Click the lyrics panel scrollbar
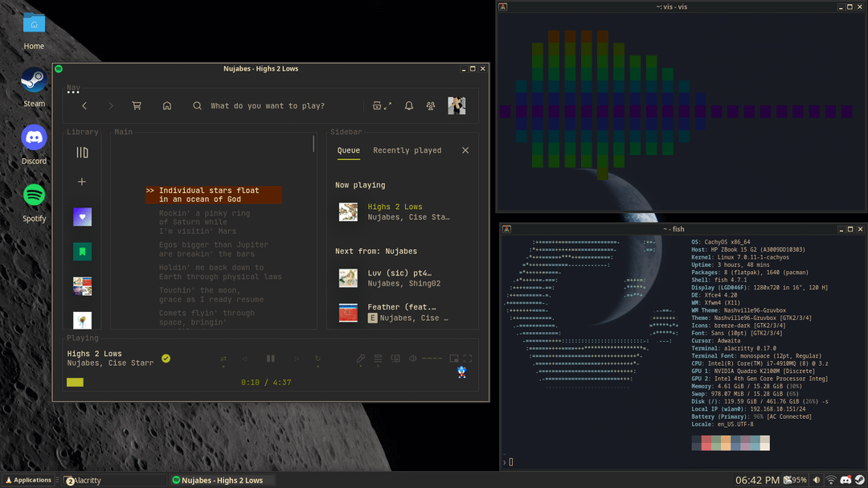868x488 pixels. 313,144
